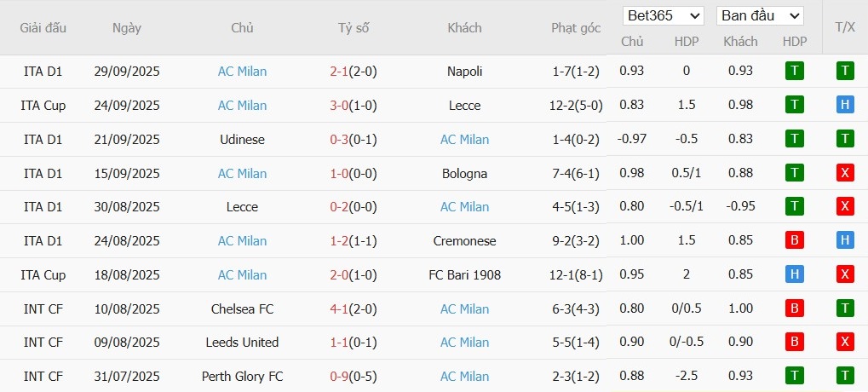The width and height of the screenshot is (868, 392).
Task: Click the red X badge in the Bologna row
Action: coord(845,173)
